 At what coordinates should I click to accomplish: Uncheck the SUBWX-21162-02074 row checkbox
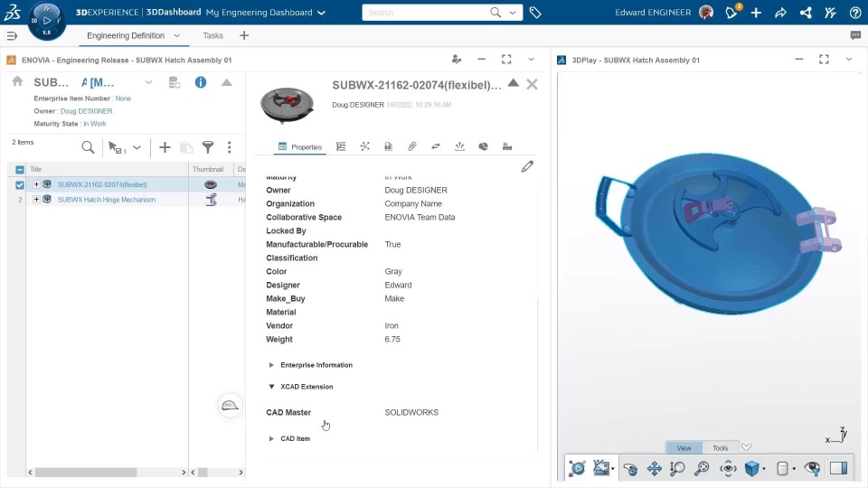point(20,184)
